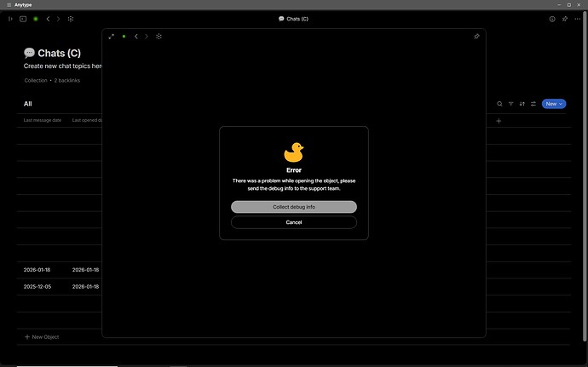Select the All view tab
The height and width of the screenshot is (367, 588).
28,104
